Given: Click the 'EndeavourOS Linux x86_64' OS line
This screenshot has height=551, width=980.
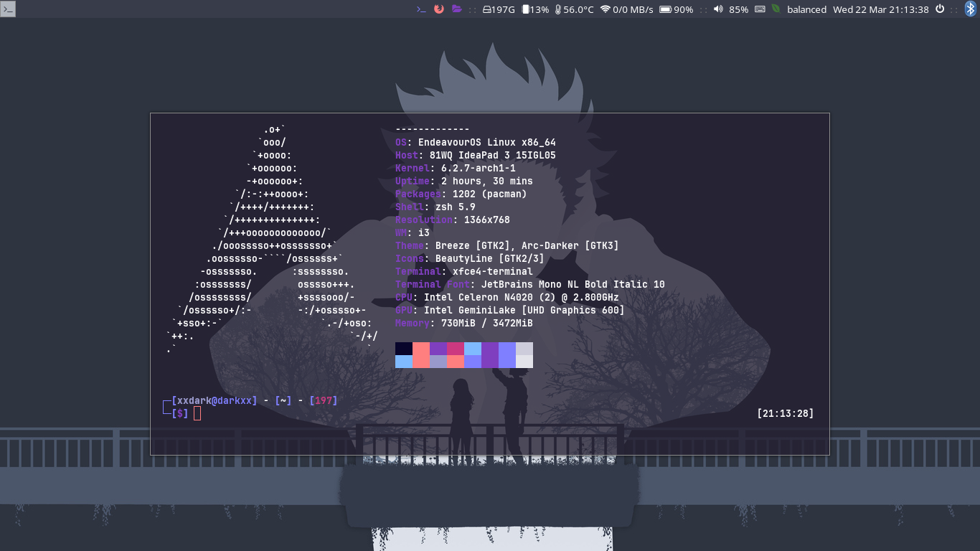Looking at the screenshot, I should click(487, 142).
